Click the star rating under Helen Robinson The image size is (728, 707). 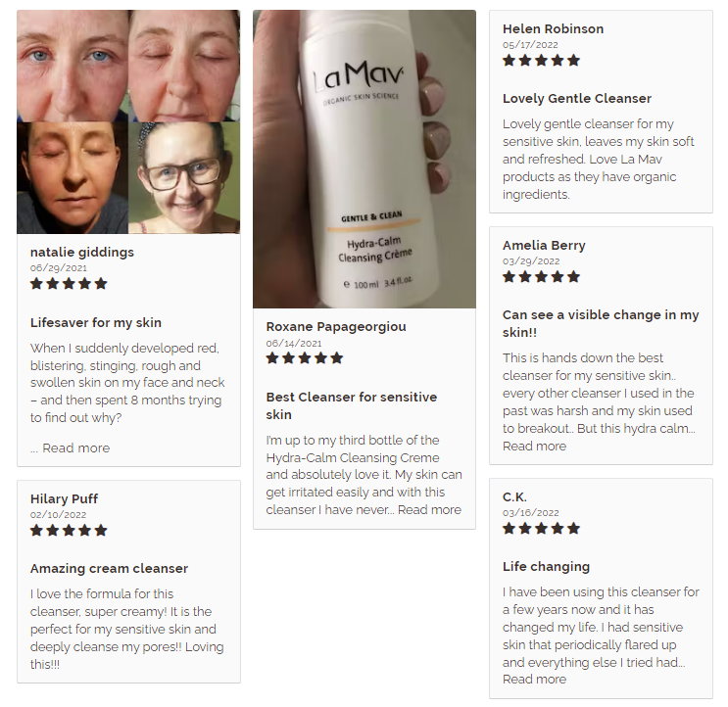coord(542,61)
